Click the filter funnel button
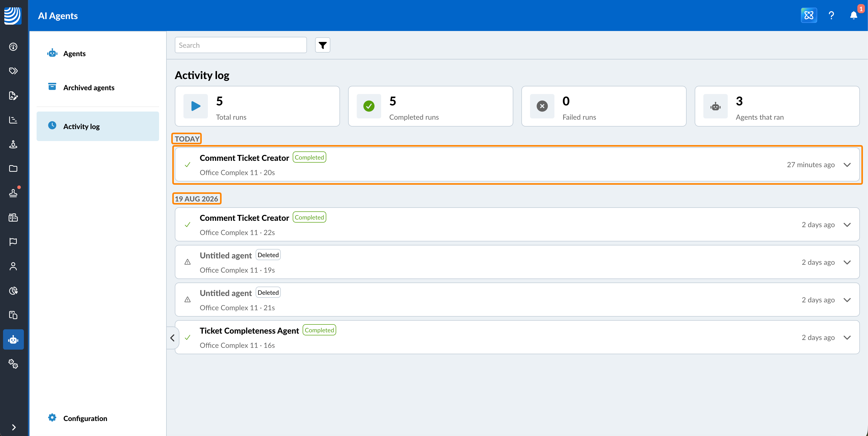Viewport: 868px width, 436px height. [x=322, y=45]
